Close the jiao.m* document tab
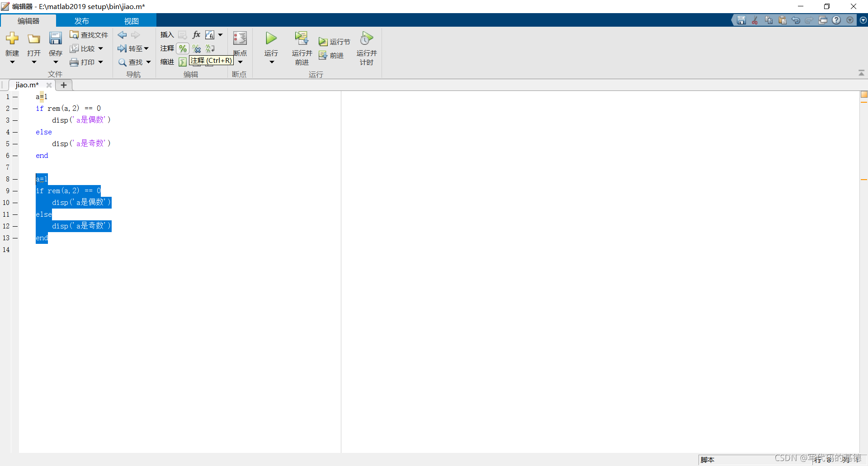 point(49,85)
